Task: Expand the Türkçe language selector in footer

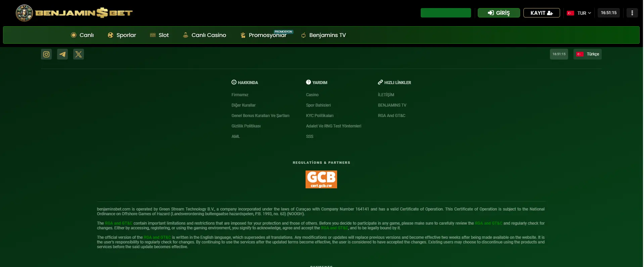Action: (x=587, y=54)
